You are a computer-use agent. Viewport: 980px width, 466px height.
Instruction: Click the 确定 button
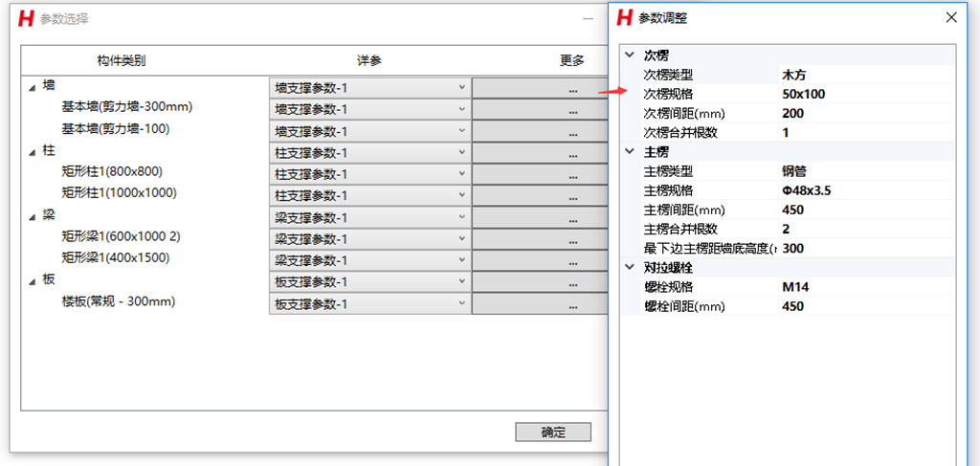tap(553, 432)
